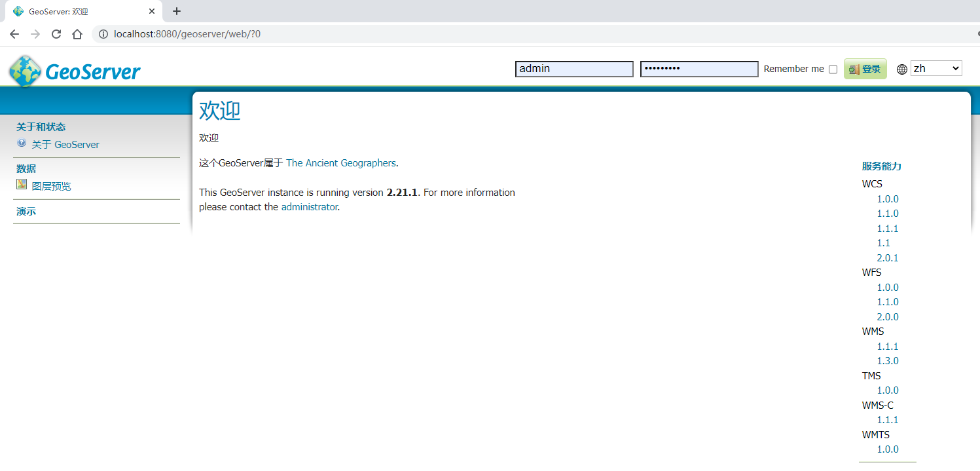Open TMS 1.0.0 capabilities
This screenshot has width=980, height=471.
tap(888, 390)
